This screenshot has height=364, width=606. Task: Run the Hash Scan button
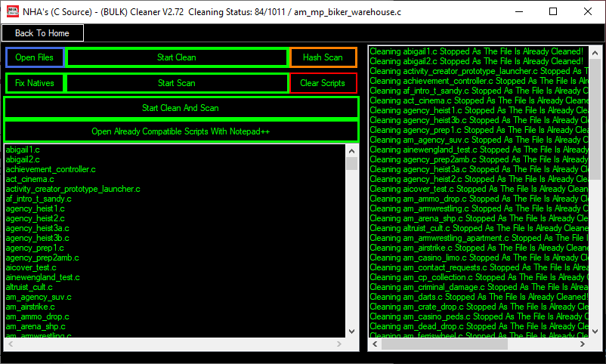pos(323,57)
